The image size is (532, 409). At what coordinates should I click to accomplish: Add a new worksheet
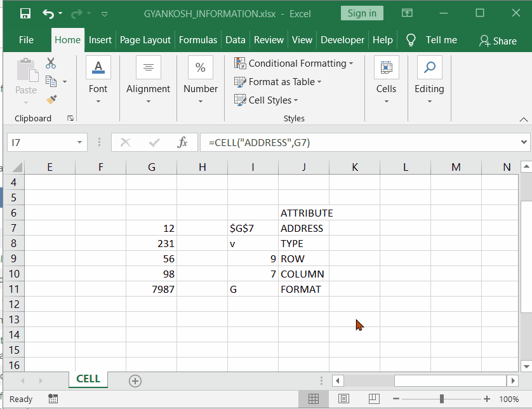[135, 380]
